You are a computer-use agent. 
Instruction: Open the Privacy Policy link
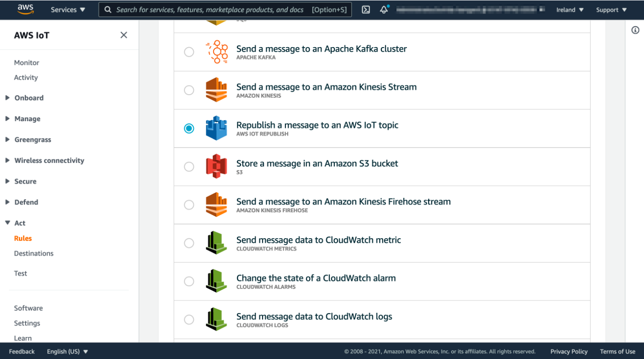569,351
